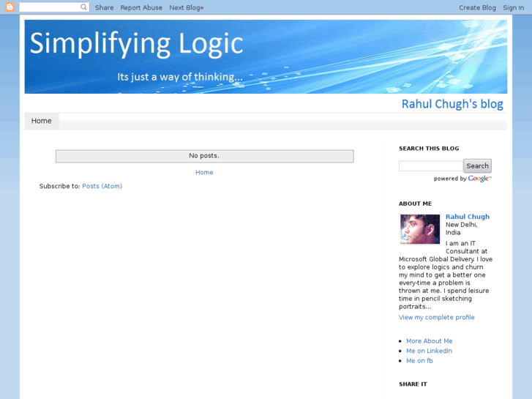Click the Simplifying Logic header banner

266,56
